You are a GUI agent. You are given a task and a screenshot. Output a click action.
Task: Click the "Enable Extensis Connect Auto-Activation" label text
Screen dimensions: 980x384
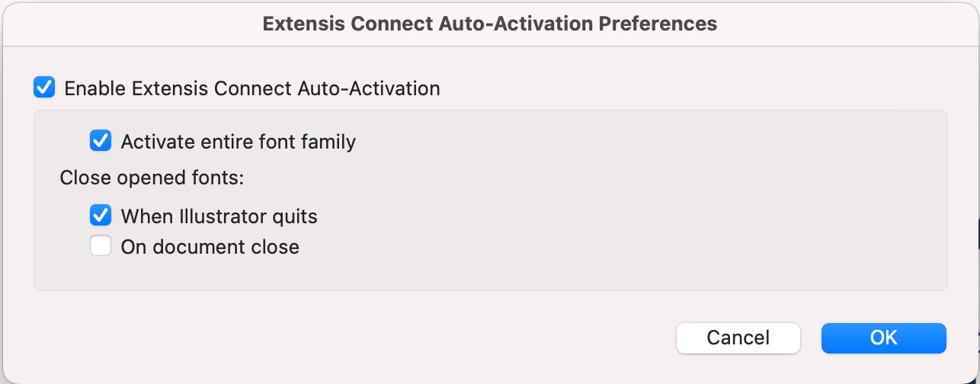pyautogui.click(x=251, y=88)
